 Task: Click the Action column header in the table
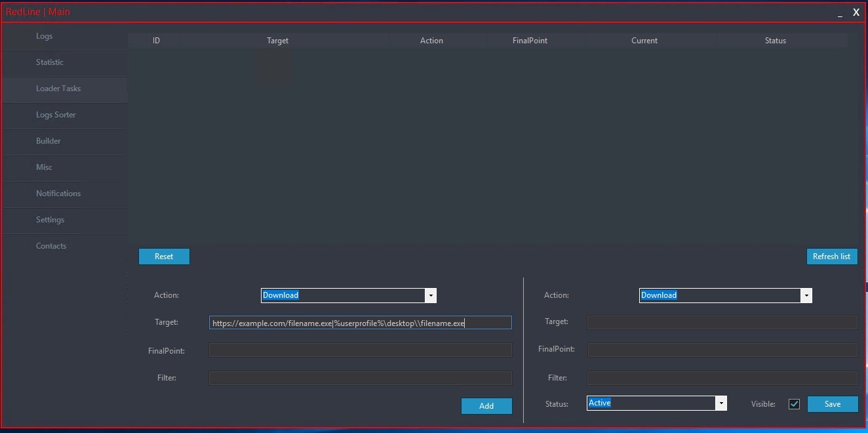(x=431, y=41)
